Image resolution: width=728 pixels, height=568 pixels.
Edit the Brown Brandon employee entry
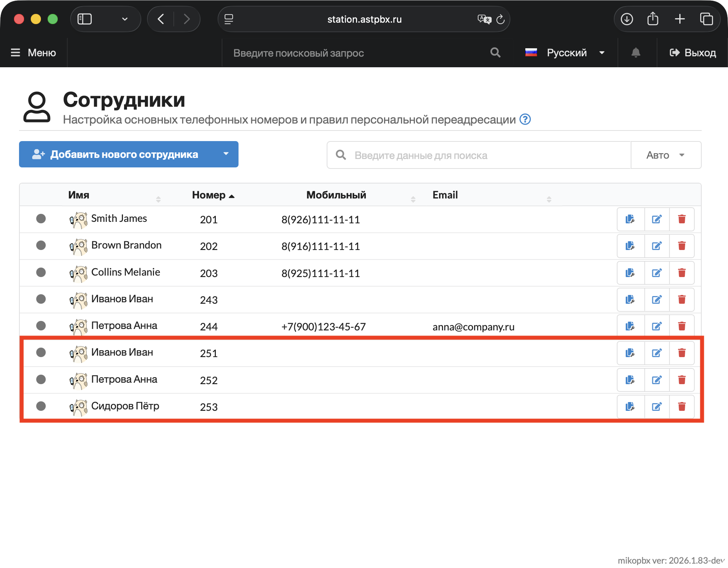click(x=657, y=246)
